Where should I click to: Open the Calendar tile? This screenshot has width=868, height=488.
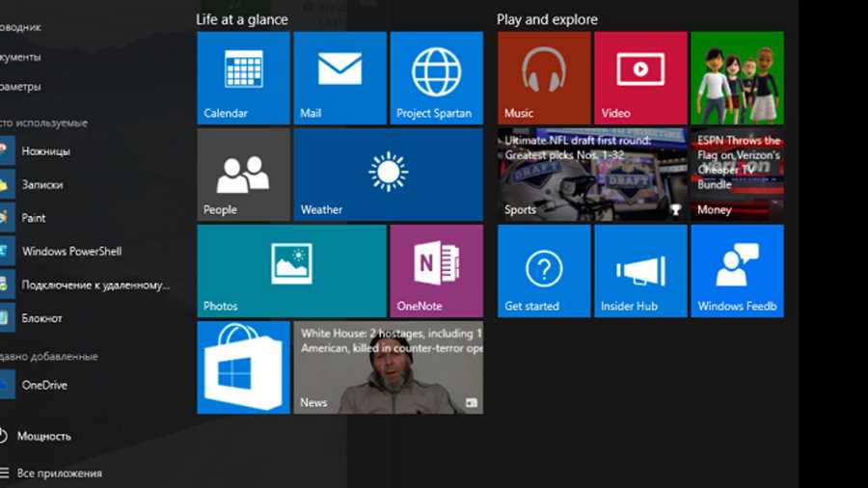tap(243, 78)
